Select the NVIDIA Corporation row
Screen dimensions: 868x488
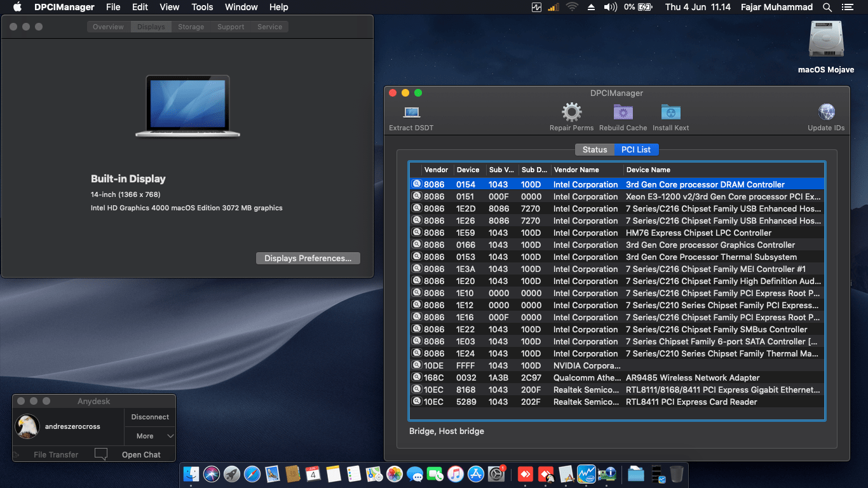pyautogui.click(x=616, y=365)
